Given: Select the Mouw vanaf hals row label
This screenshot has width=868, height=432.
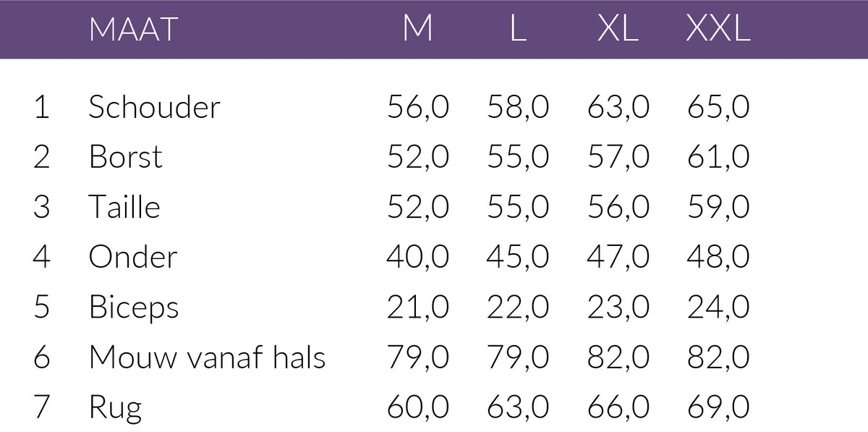Looking at the screenshot, I should (207, 357).
